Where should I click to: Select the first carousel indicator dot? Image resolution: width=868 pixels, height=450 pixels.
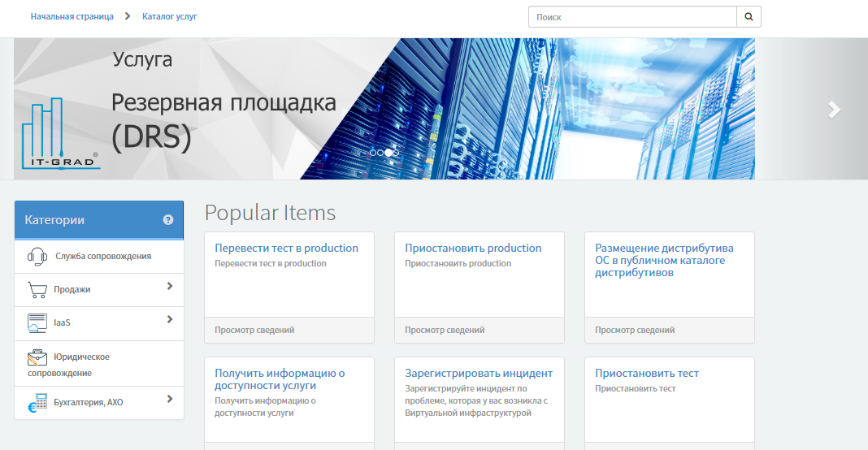pyautogui.click(x=372, y=152)
